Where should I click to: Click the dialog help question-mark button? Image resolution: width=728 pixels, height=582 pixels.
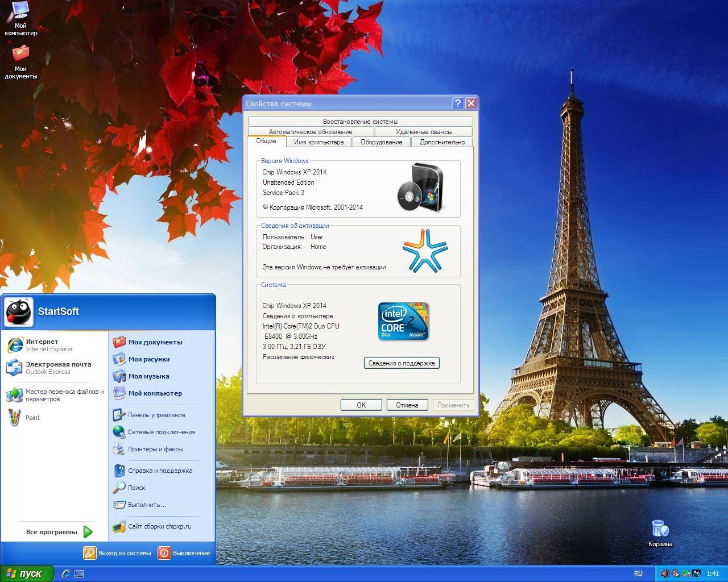point(458,103)
